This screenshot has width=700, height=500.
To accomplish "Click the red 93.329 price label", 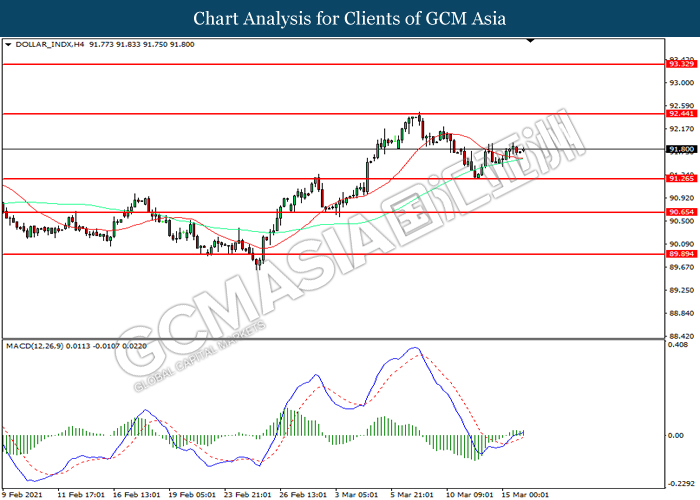I will pyautogui.click(x=682, y=64).
